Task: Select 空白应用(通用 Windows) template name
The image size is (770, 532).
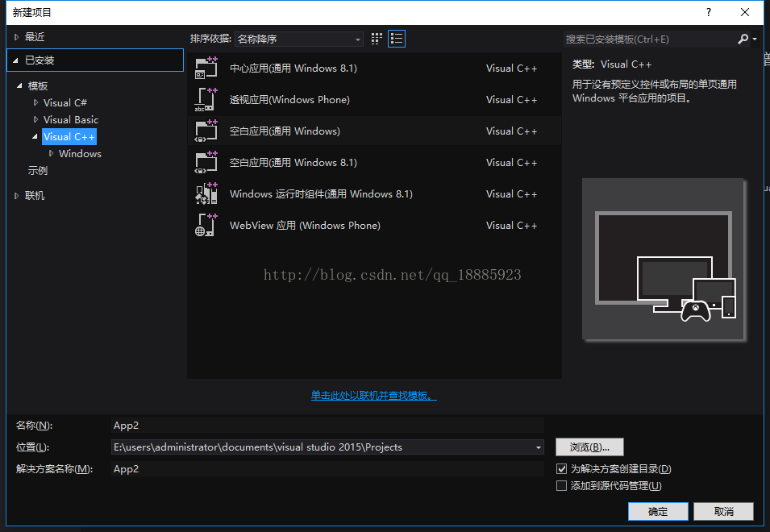Action: [x=285, y=131]
